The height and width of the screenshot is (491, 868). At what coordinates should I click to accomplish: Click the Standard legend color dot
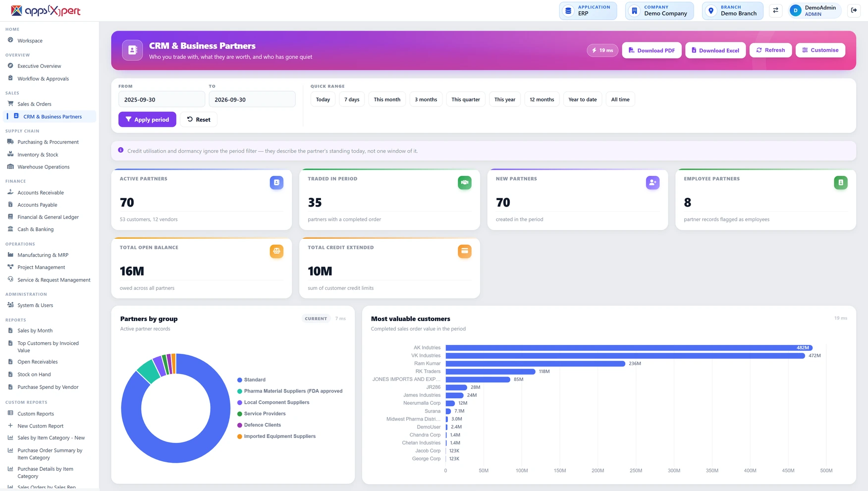tap(240, 380)
